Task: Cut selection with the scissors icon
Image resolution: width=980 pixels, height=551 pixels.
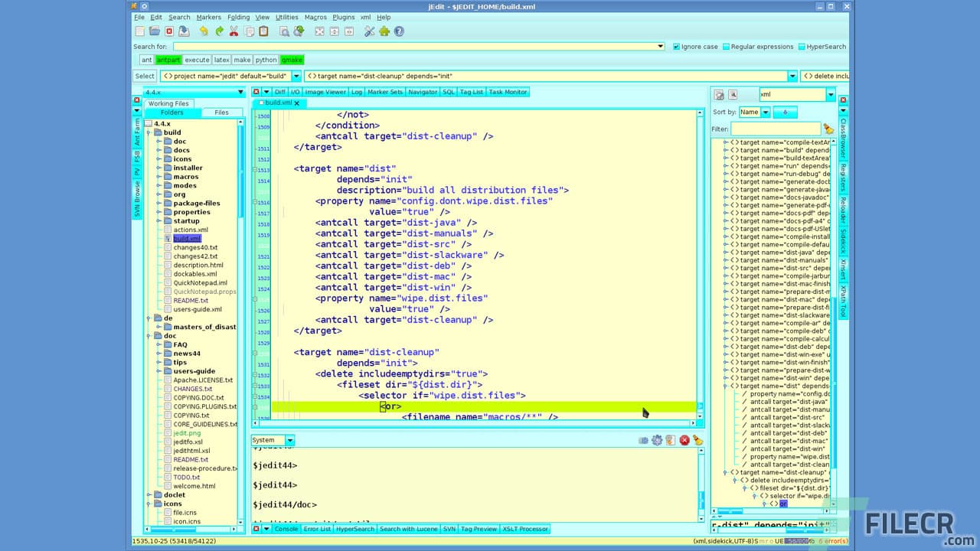Action: click(x=234, y=31)
